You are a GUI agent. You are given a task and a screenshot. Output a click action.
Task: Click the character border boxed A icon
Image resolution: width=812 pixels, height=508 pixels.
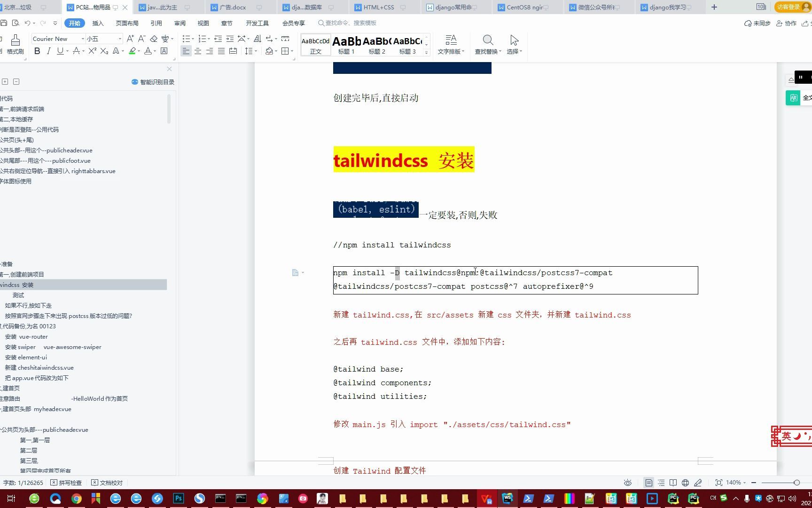[x=164, y=51]
